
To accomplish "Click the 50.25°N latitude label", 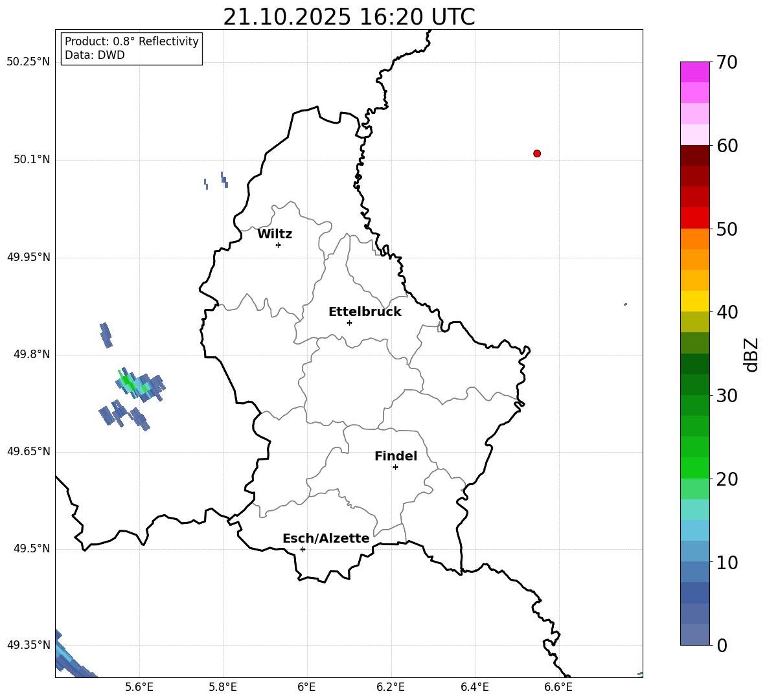I will [x=29, y=62].
